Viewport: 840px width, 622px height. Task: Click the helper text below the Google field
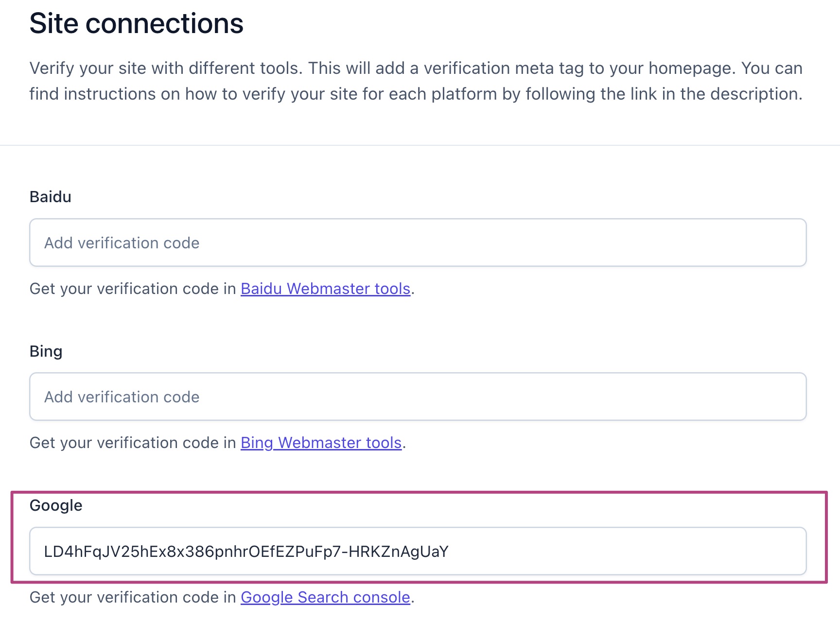[x=134, y=597]
